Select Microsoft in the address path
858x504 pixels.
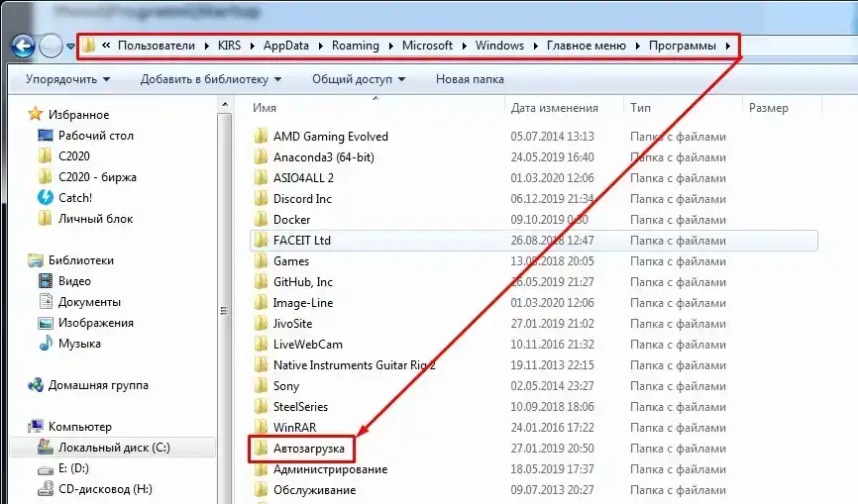pos(427,46)
